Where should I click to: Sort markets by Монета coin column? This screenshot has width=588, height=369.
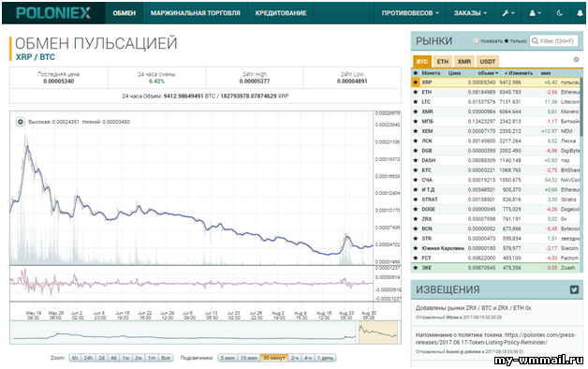[x=431, y=73]
